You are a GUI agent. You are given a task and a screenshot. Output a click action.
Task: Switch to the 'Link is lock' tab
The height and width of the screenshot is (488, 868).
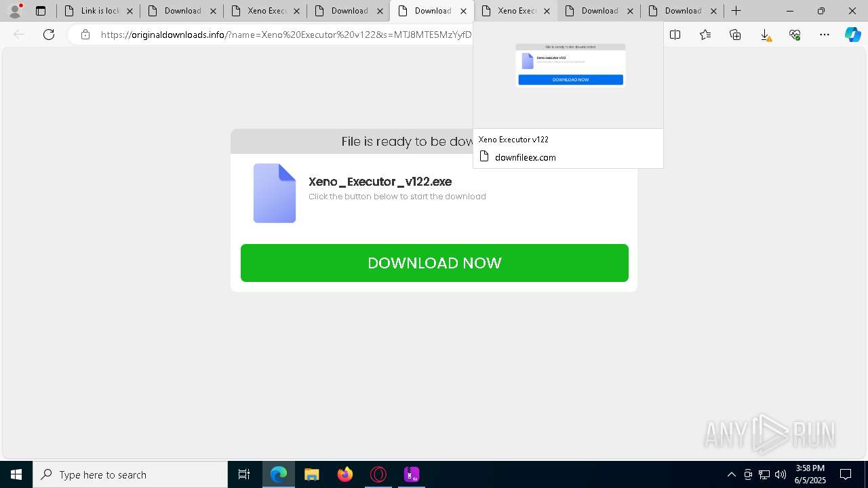click(x=98, y=11)
